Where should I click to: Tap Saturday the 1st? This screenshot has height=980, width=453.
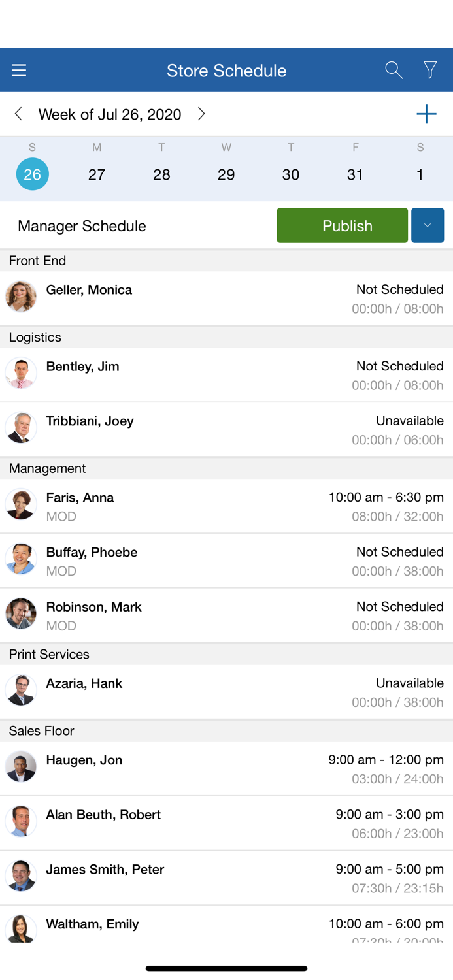tap(420, 174)
